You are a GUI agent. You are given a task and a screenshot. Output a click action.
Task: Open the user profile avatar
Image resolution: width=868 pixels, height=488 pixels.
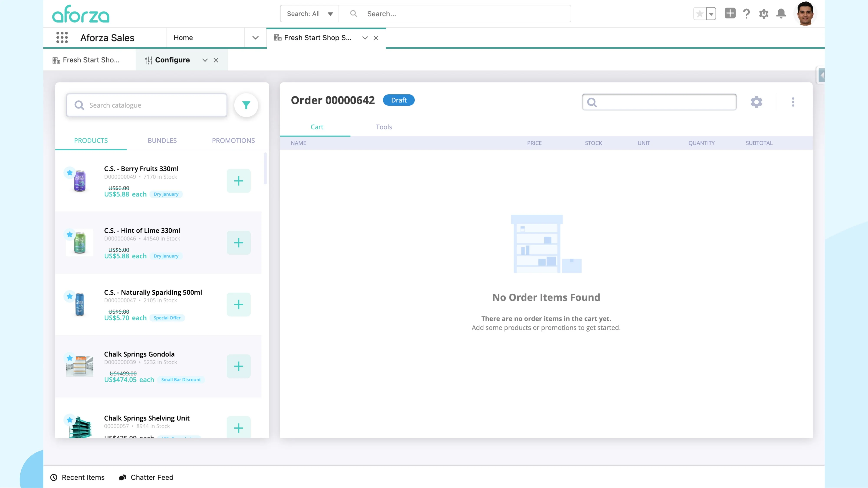coord(805,13)
